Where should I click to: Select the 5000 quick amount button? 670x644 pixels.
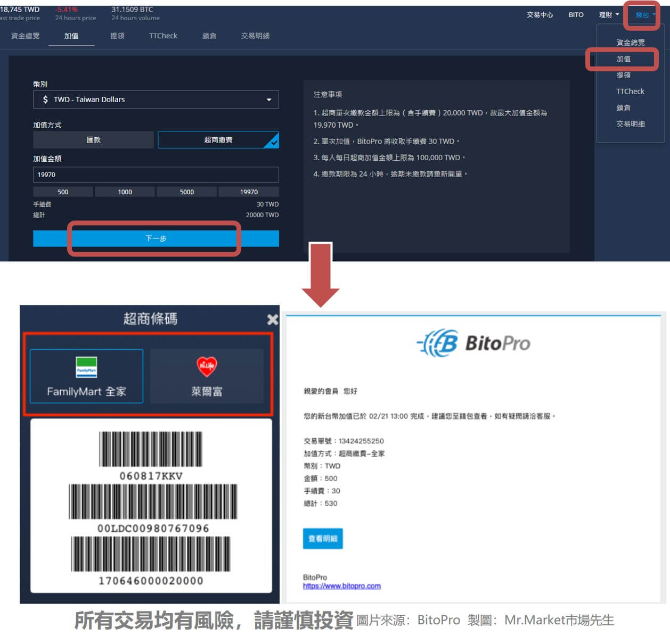click(x=187, y=192)
